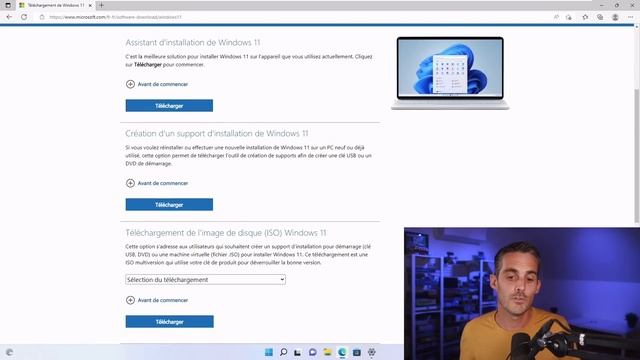The width and height of the screenshot is (640, 360).
Task: Expand Avant de commencer under ISO download section
Action: coord(157,300)
